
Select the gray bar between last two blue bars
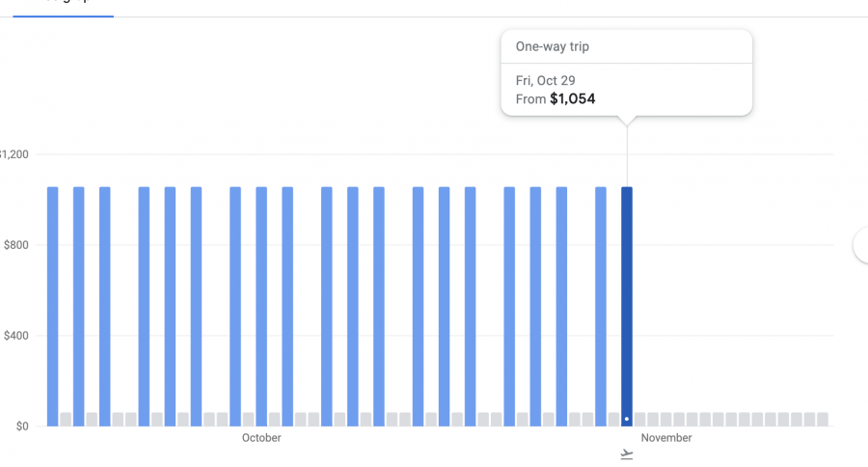pyautogui.click(x=614, y=420)
